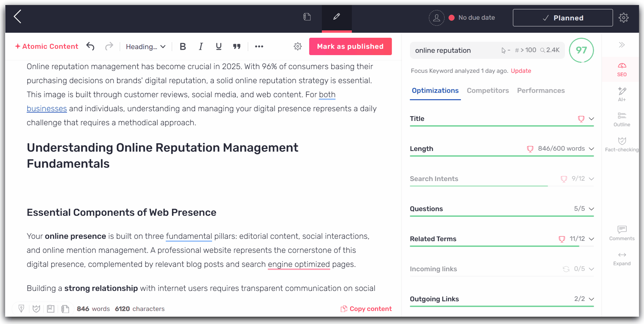644x324 pixels.
Task: Open the Fact-checking panel
Action: (x=622, y=145)
